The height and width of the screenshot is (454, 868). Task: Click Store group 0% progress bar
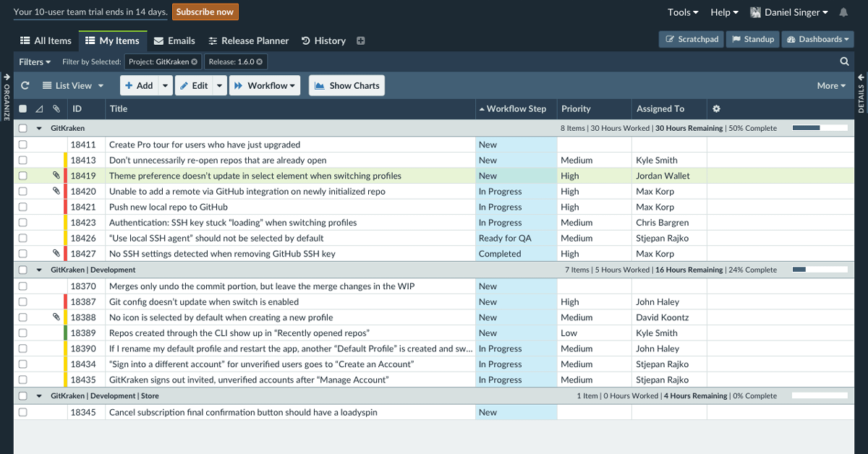click(x=820, y=396)
